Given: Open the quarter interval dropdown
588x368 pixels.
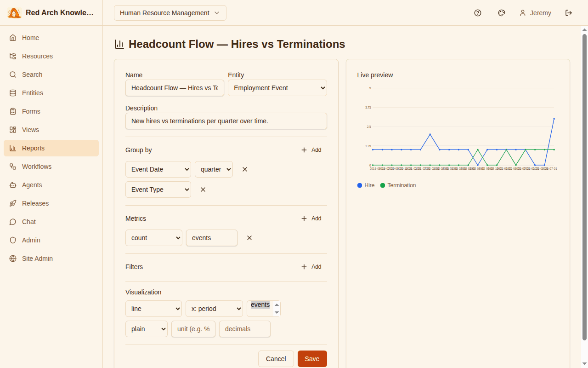Looking at the screenshot, I should coord(214,169).
